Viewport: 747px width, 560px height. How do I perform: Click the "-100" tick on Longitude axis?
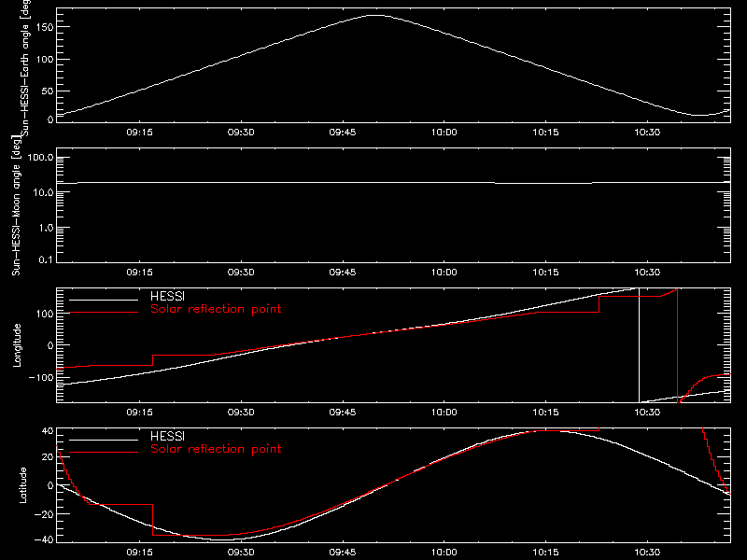(41, 378)
